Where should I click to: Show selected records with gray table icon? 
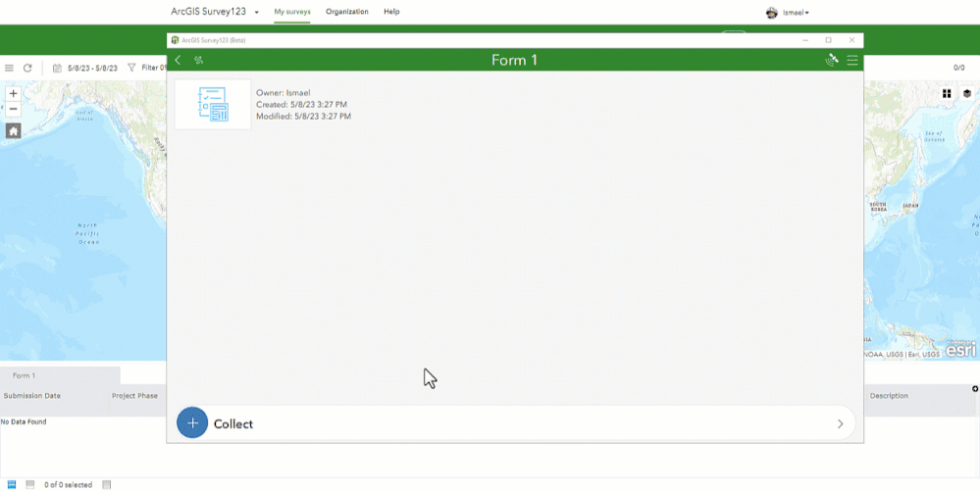[30, 484]
